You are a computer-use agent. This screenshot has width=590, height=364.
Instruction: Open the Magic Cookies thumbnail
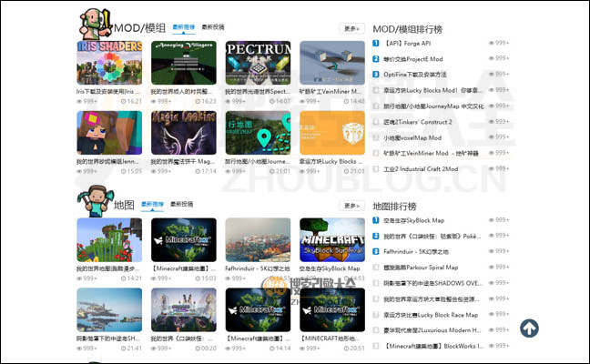point(184,133)
